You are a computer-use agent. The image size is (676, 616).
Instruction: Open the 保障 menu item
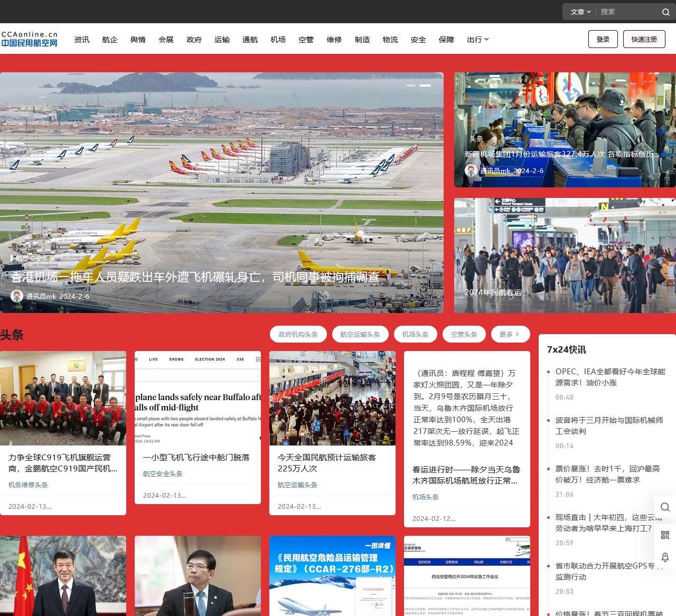click(x=446, y=40)
